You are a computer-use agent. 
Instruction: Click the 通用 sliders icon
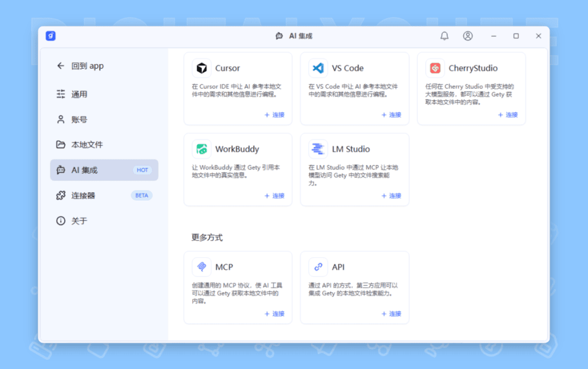coord(61,94)
